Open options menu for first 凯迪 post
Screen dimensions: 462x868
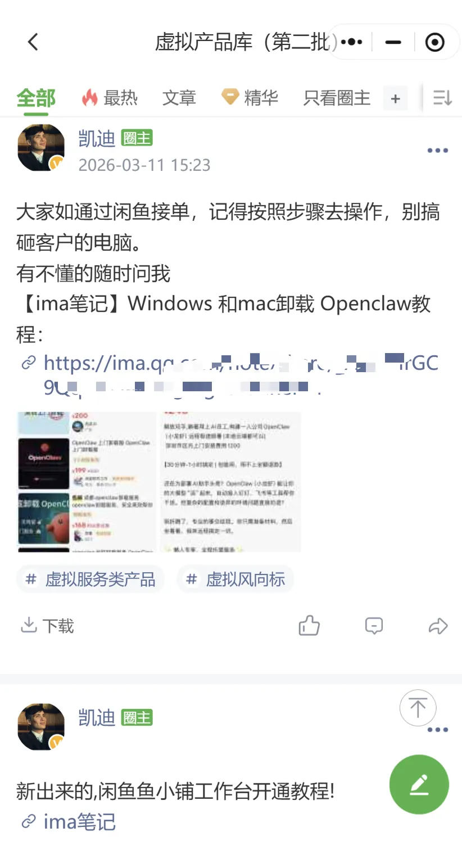[x=437, y=151]
